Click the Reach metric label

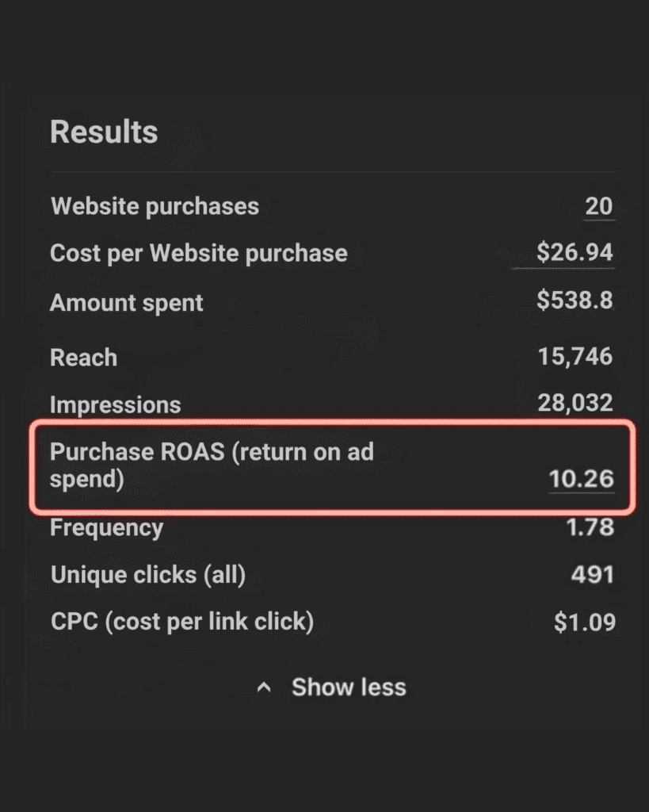[83, 357]
